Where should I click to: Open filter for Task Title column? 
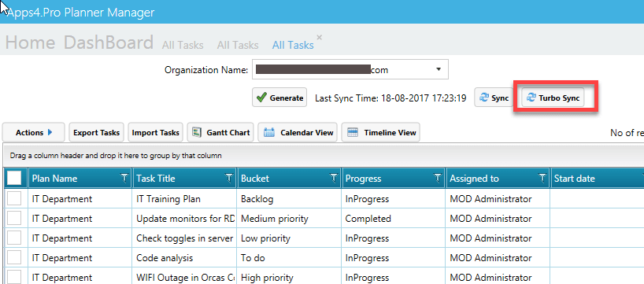(229, 178)
